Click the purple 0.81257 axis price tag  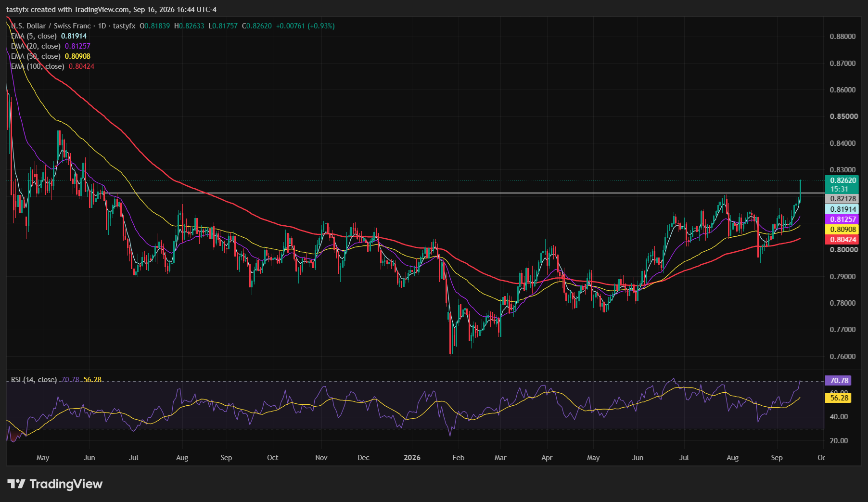(x=842, y=219)
